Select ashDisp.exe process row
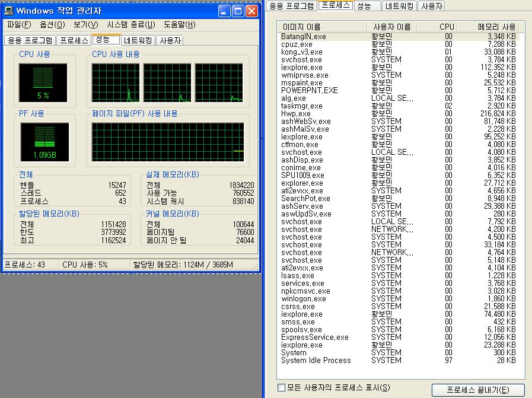Image resolution: width=532 pixels, height=398 pixels. point(399,160)
